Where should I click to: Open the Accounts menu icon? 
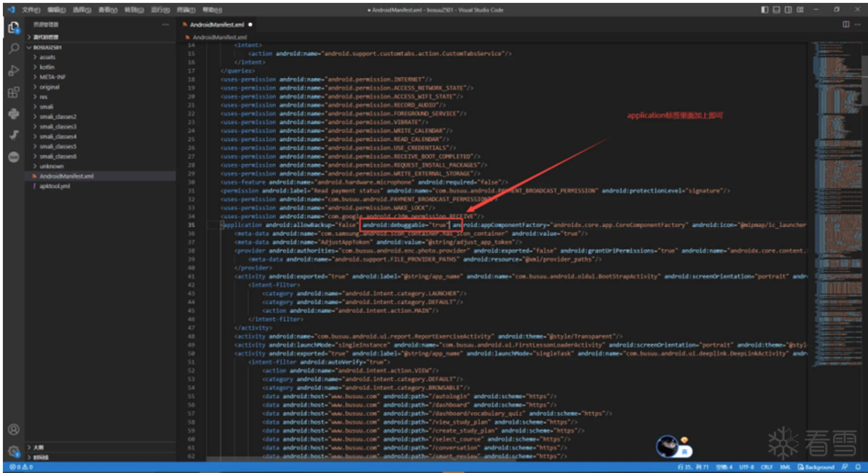tap(13, 429)
